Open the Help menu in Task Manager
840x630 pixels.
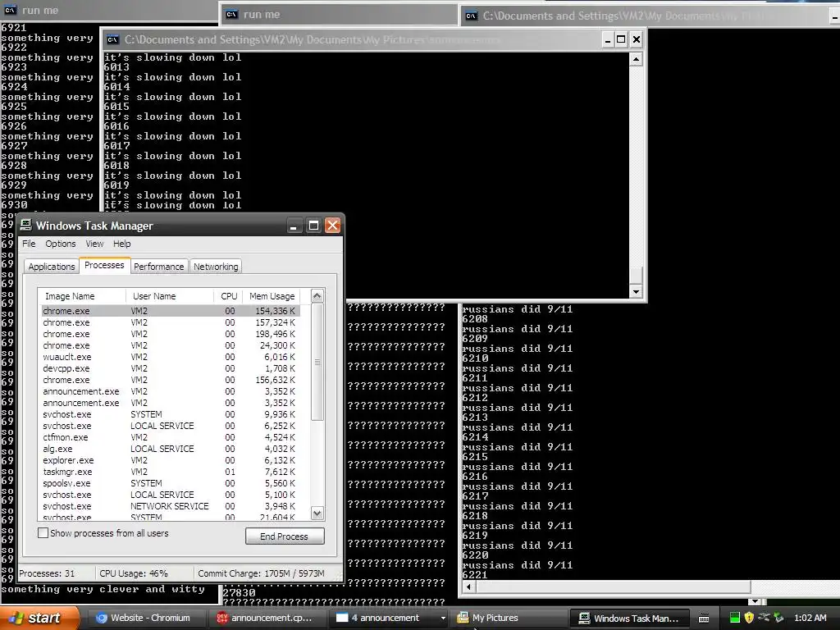pos(122,244)
